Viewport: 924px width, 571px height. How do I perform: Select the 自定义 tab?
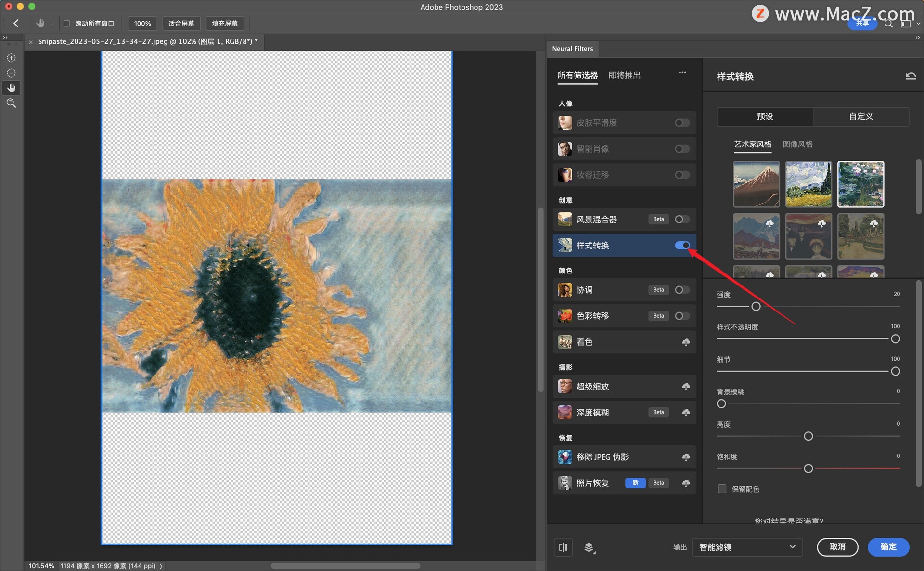point(861,117)
